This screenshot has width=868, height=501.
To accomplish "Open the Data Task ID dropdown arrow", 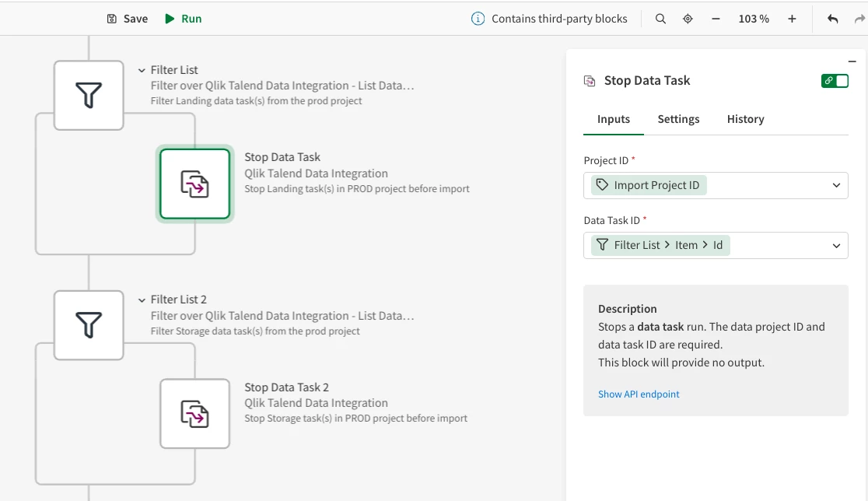I will click(836, 245).
